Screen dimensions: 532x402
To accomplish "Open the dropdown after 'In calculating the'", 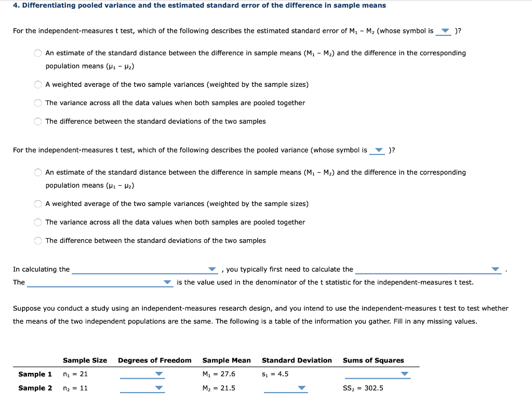I will click(211, 269).
